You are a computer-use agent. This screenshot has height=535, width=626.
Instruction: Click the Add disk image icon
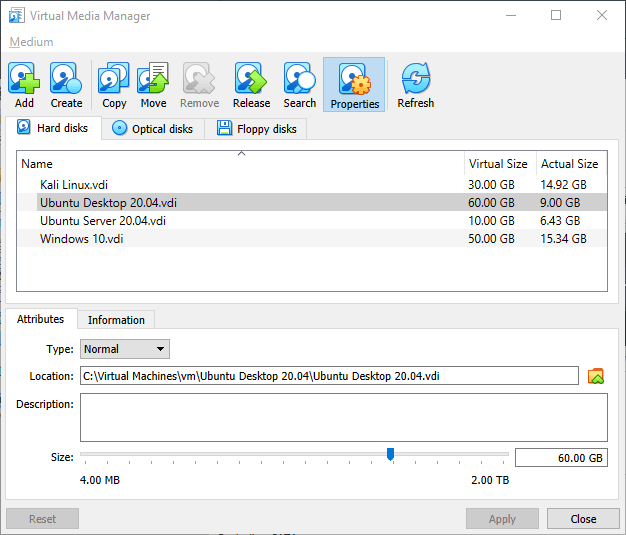(x=24, y=78)
